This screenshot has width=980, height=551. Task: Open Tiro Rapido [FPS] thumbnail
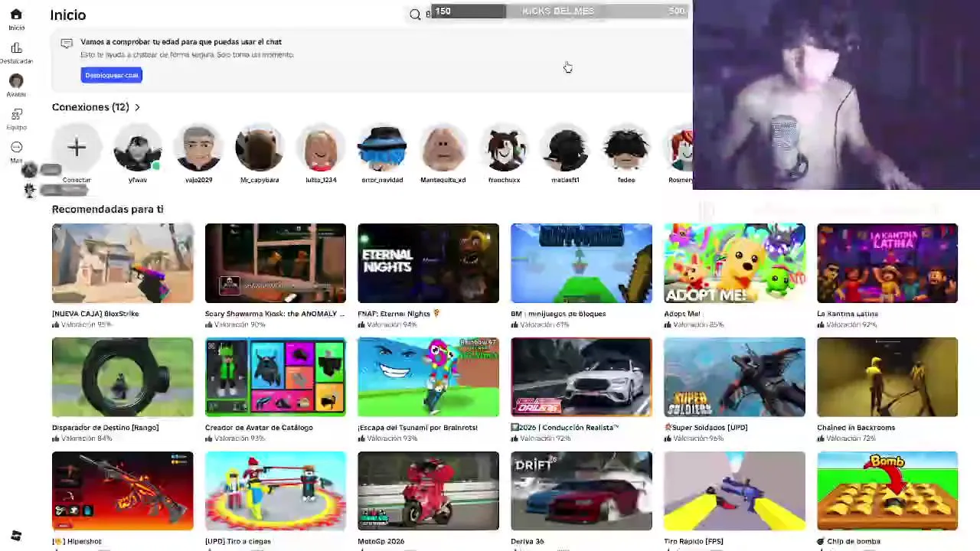[734, 491]
